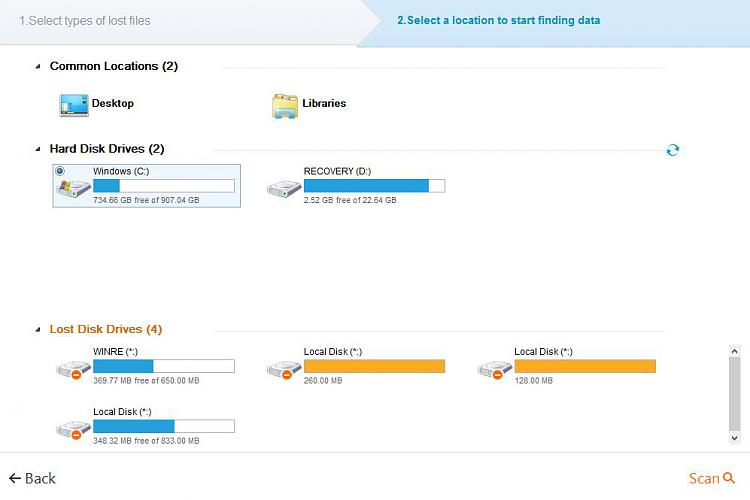Go to step 1 Select types of lost files
The height and width of the screenshot is (500, 750).
pyautogui.click(x=85, y=21)
